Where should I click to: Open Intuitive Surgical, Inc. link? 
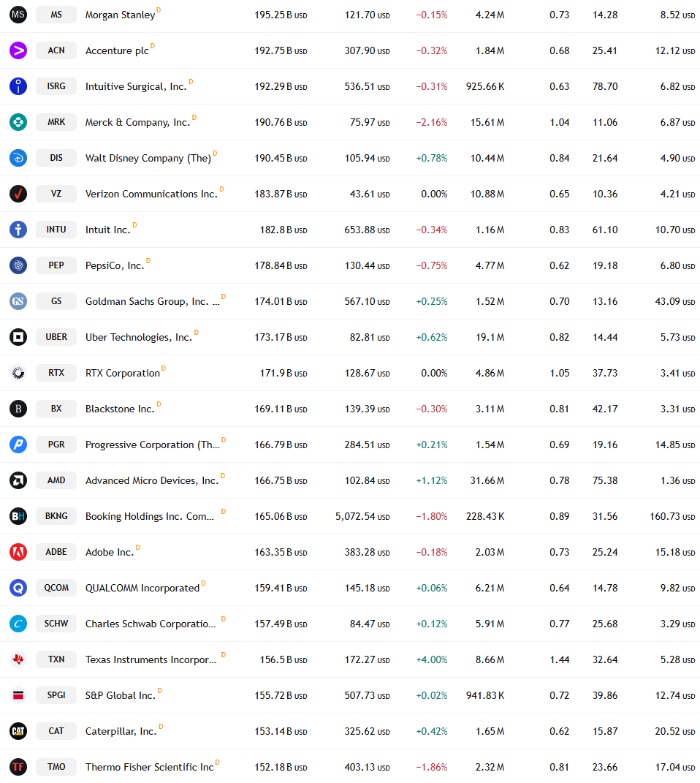click(136, 87)
